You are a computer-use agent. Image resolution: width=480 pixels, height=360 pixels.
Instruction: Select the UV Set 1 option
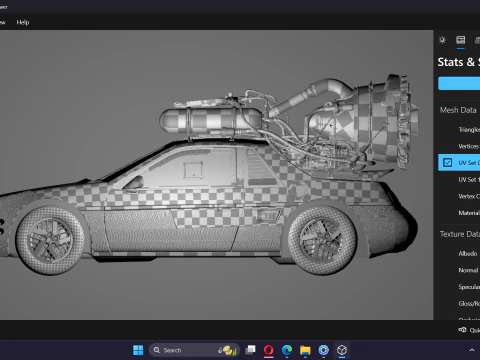(469, 180)
